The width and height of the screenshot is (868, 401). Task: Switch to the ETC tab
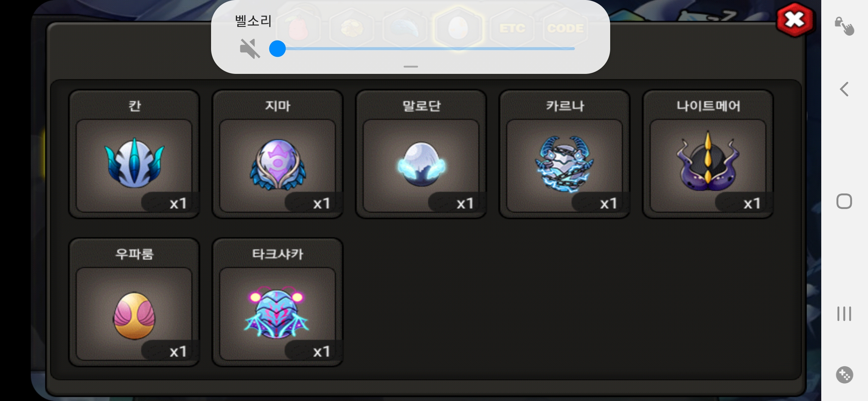(x=512, y=28)
